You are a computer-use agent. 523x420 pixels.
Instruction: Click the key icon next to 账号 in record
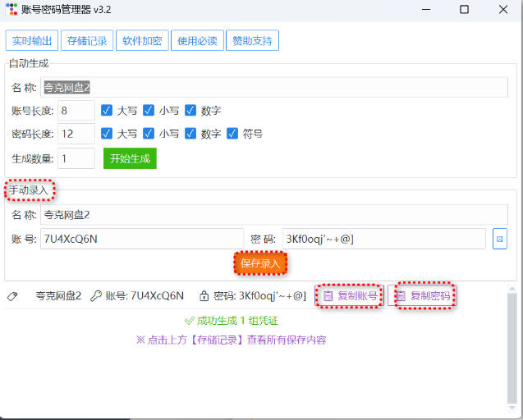click(x=96, y=295)
